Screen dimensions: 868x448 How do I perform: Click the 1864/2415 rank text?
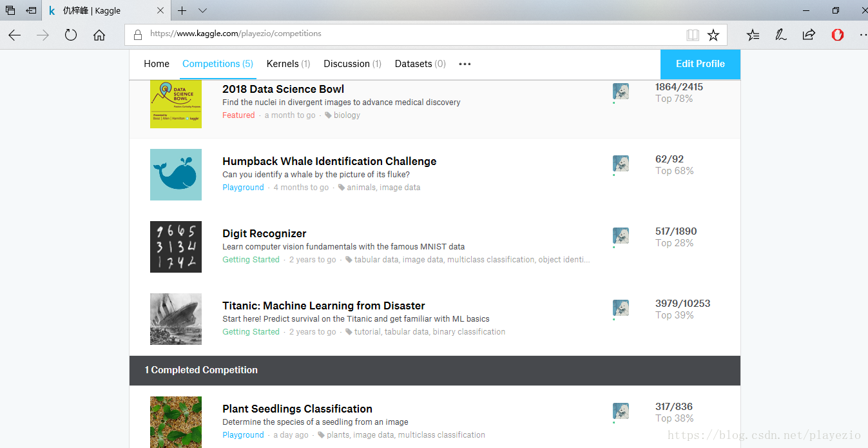[679, 87]
